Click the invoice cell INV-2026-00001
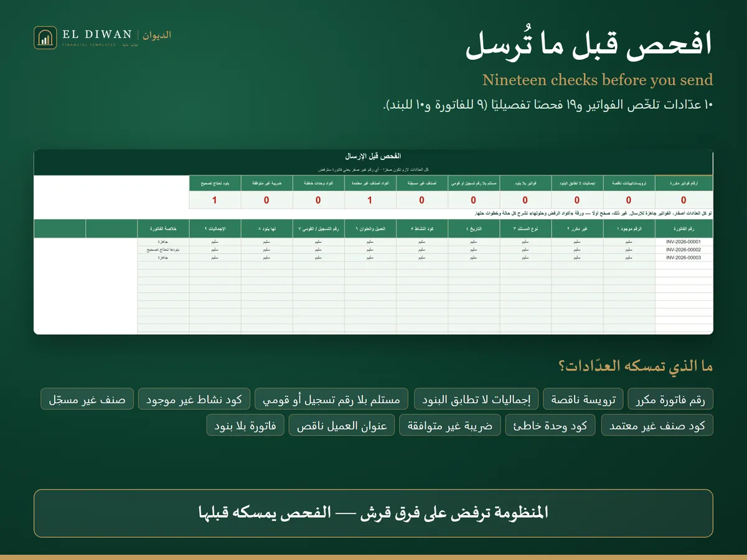 [684, 241]
